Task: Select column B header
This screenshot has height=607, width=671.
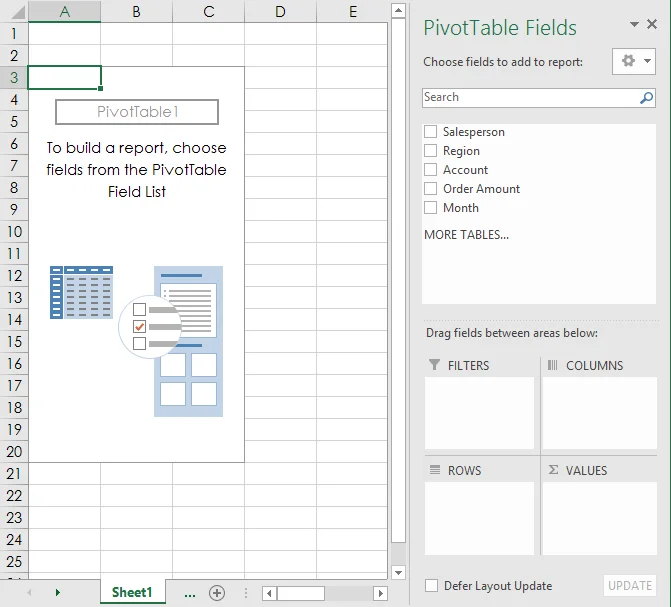Action: [137, 12]
